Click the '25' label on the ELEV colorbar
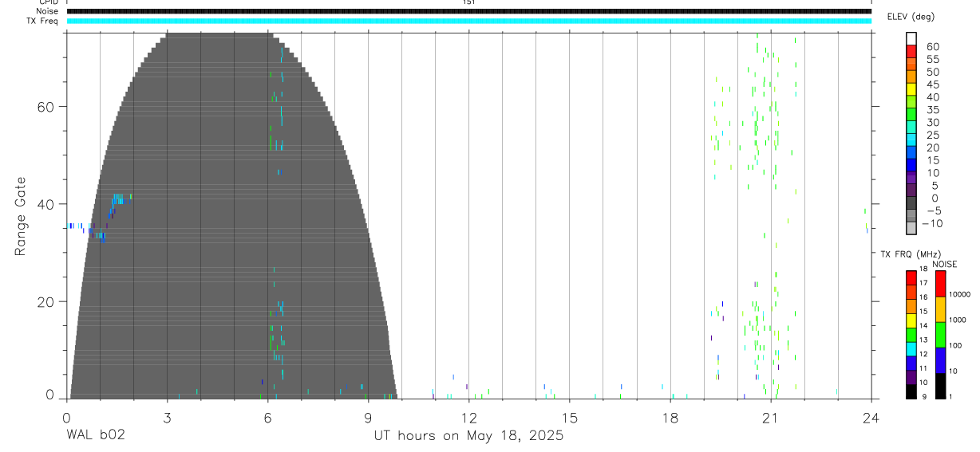Image resolution: width=980 pixels, height=452 pixels. [x=932, y=135]
